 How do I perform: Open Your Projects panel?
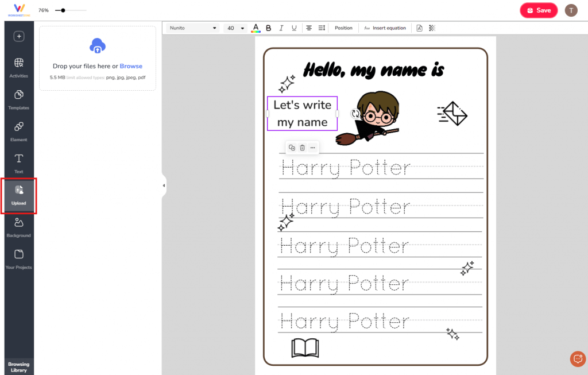click(18, 258)
